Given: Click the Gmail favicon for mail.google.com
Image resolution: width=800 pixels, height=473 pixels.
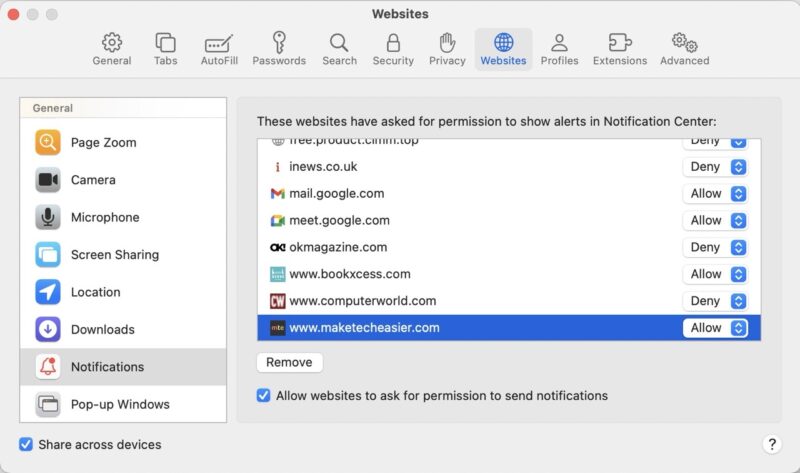Looking at the screenshot, I should (277, 193).
